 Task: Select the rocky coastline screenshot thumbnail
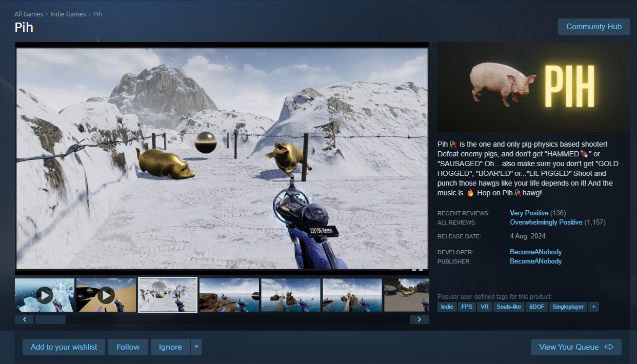point(229,295)
